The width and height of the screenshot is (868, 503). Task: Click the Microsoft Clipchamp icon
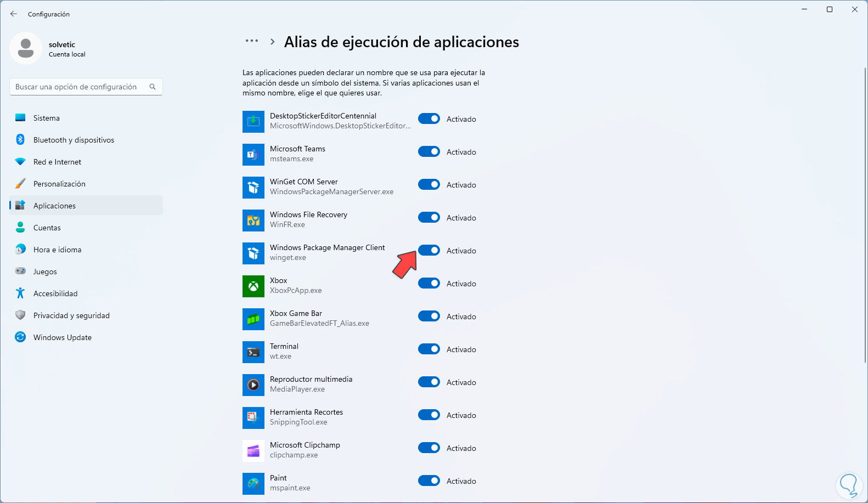click(253, 451)
